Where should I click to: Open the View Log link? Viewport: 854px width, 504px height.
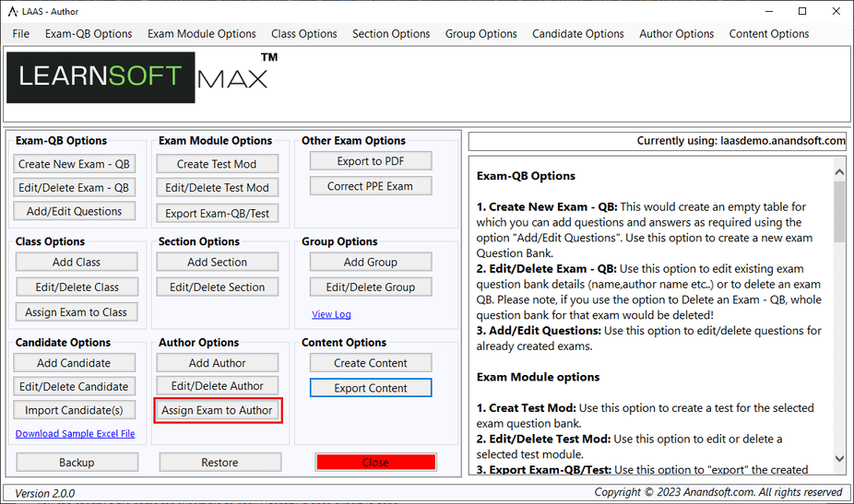click(x=331, y=314)
